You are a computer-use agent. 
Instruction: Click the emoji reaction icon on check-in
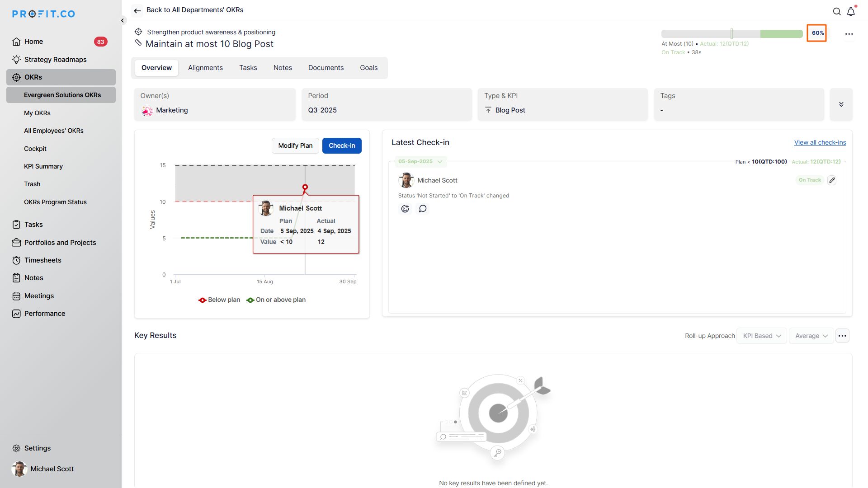[x=405, y=209]
